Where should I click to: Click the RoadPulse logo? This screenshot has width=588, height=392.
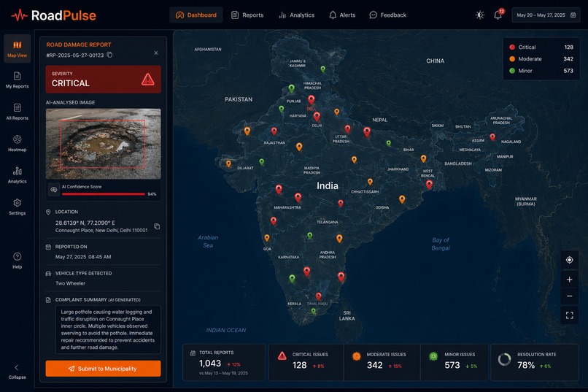[54, 15]
